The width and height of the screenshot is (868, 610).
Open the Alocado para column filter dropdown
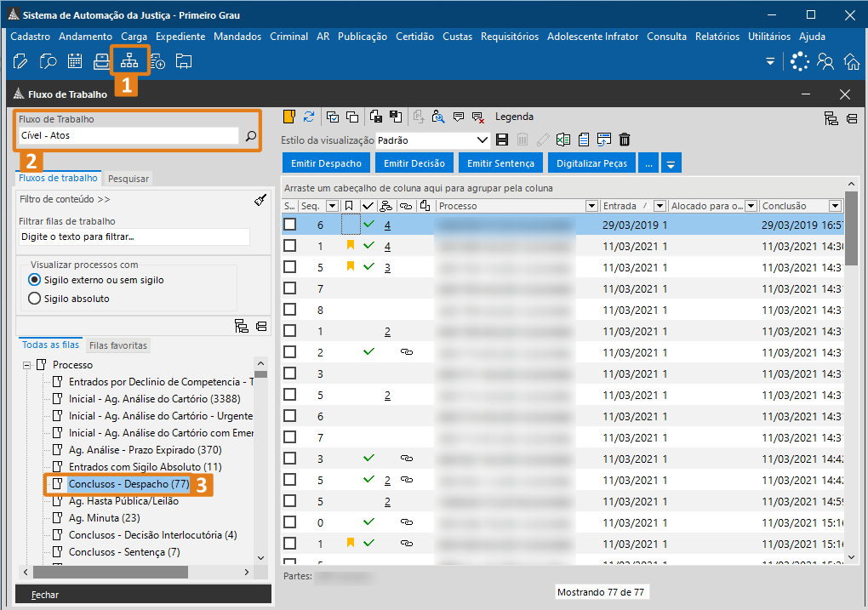point(751,206)
